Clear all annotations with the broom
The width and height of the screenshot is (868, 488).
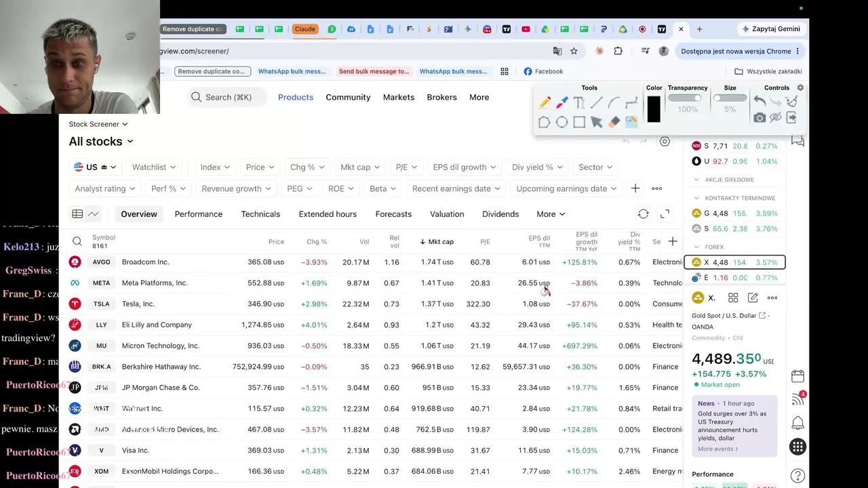[x=791, y=102]
